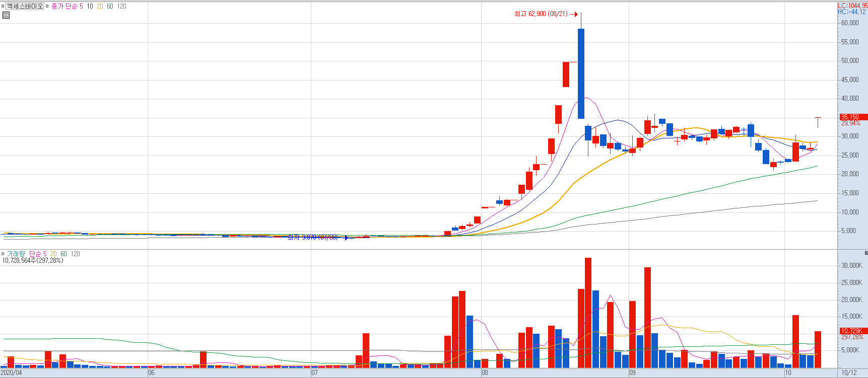Click the 10,000 price axis label
Screen dimensions: 868x378
(x=850, y=212)
